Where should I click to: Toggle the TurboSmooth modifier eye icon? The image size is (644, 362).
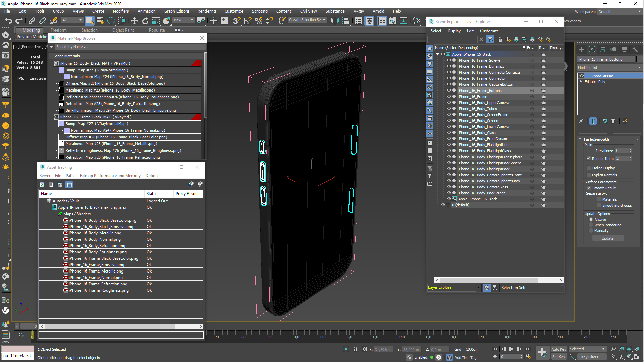tap(582, 76)
